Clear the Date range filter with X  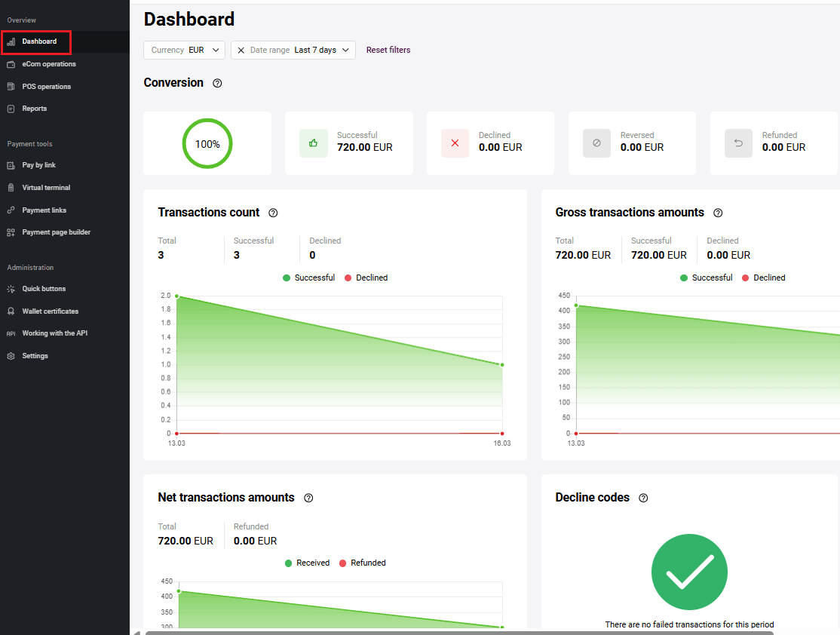241,50
